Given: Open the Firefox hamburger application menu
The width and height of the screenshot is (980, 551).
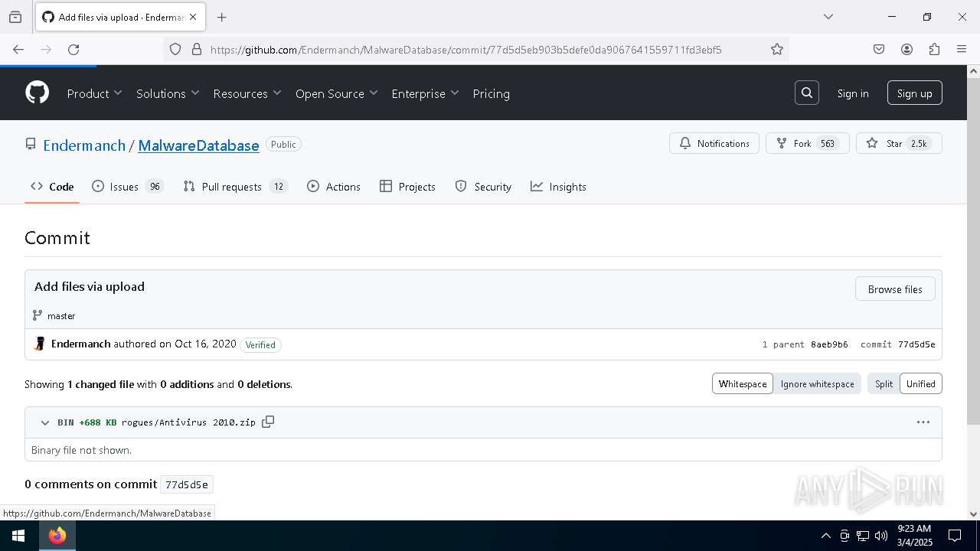Looking at the screenshot, I should click(962, 49).
